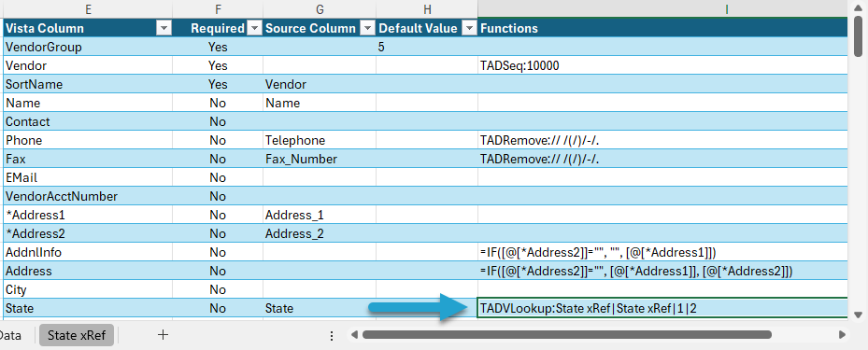
Task: Select the Name source column cell
Action: (320, 104)
